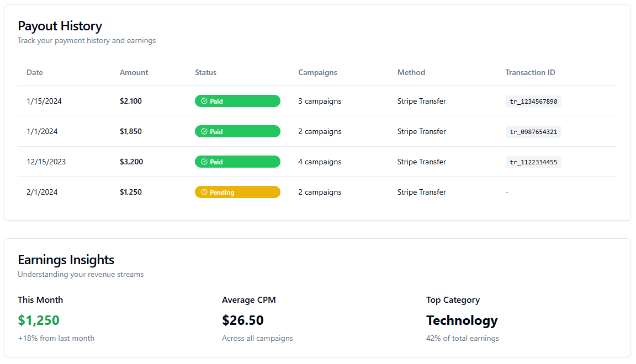636x364 pixels.
Task: Open the Campaigns column header
Action: point(317,72)
